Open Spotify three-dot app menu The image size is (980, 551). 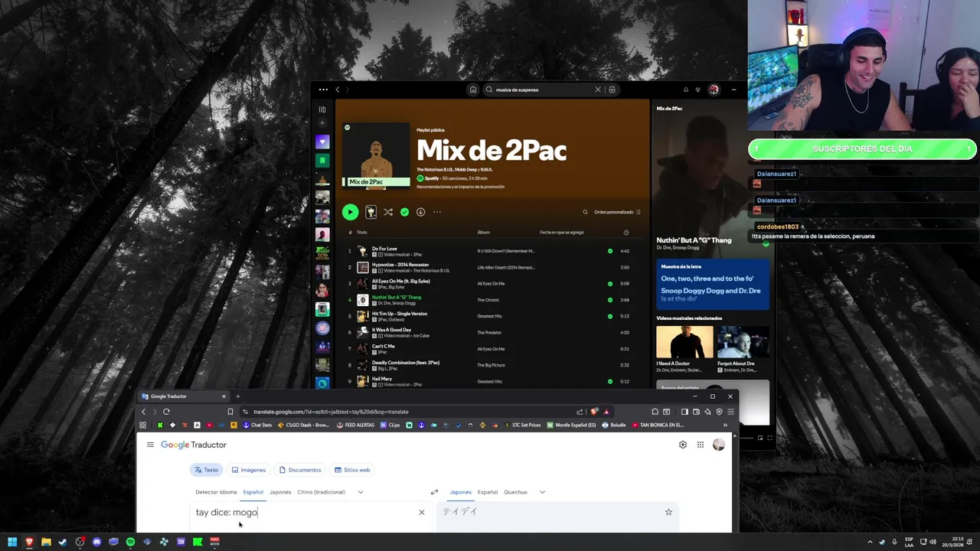coord(323,90)
